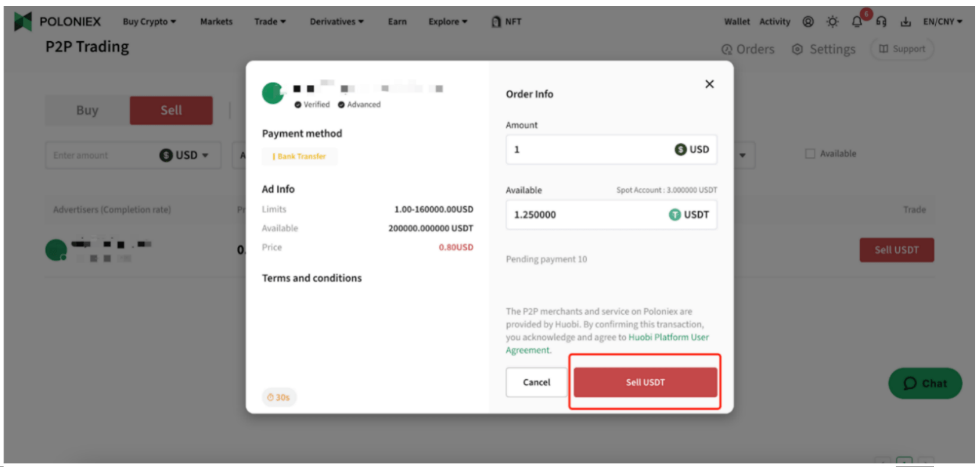Screen dimensions: 980x467
Task: Click the USD Amount input field
Action: pyautogui.click(x=589, y=149)
